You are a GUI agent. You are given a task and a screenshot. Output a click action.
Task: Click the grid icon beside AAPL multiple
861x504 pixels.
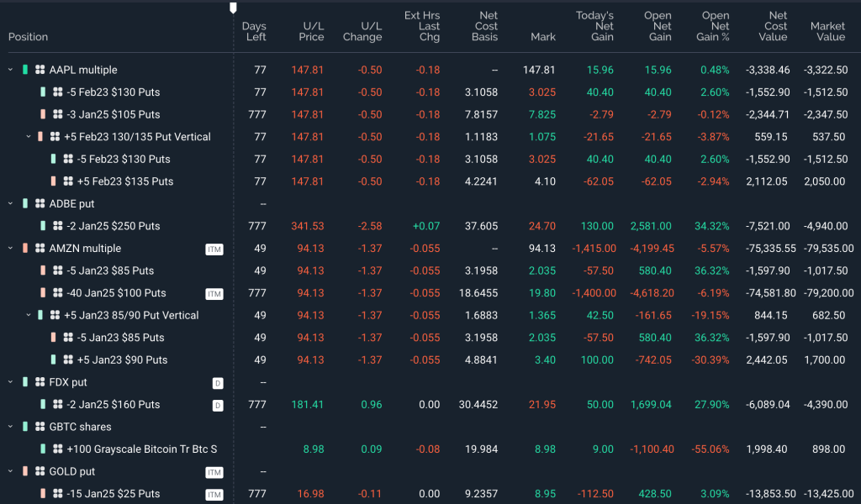(x=40, y=70)
